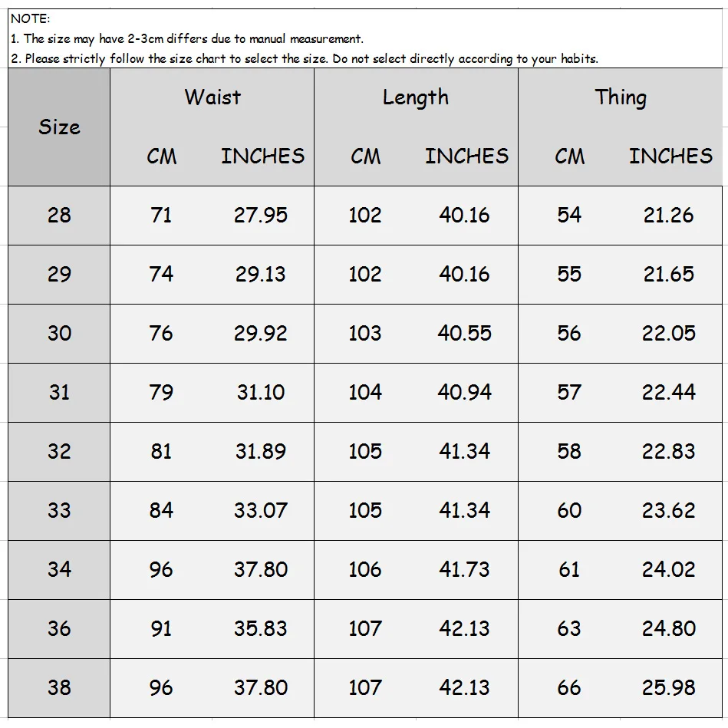Select the Waist column header

pos(212,97)
